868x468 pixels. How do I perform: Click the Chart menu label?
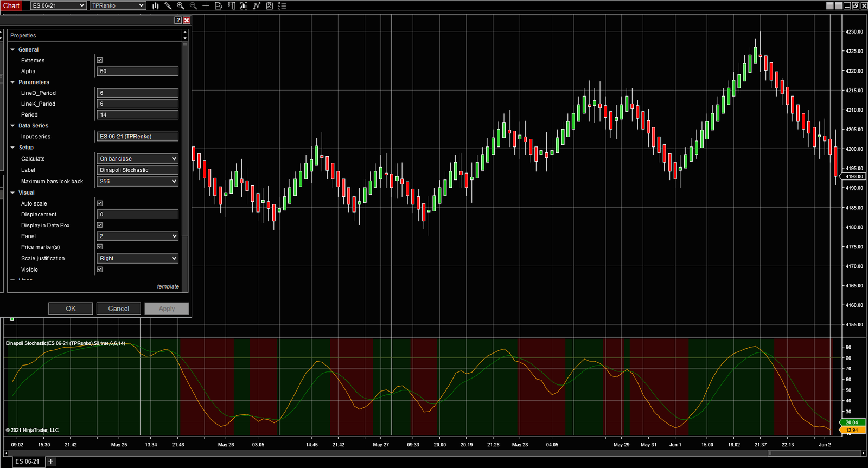11,6
